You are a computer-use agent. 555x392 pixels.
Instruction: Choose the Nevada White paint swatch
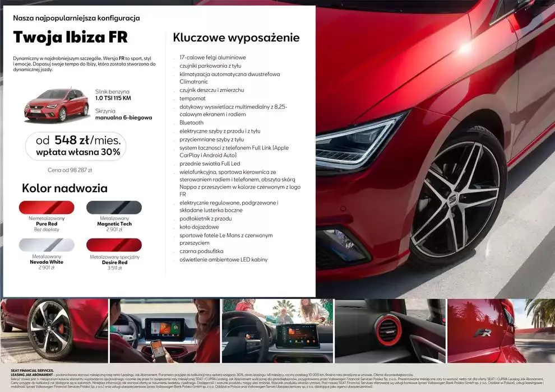[x=47, y=245]
